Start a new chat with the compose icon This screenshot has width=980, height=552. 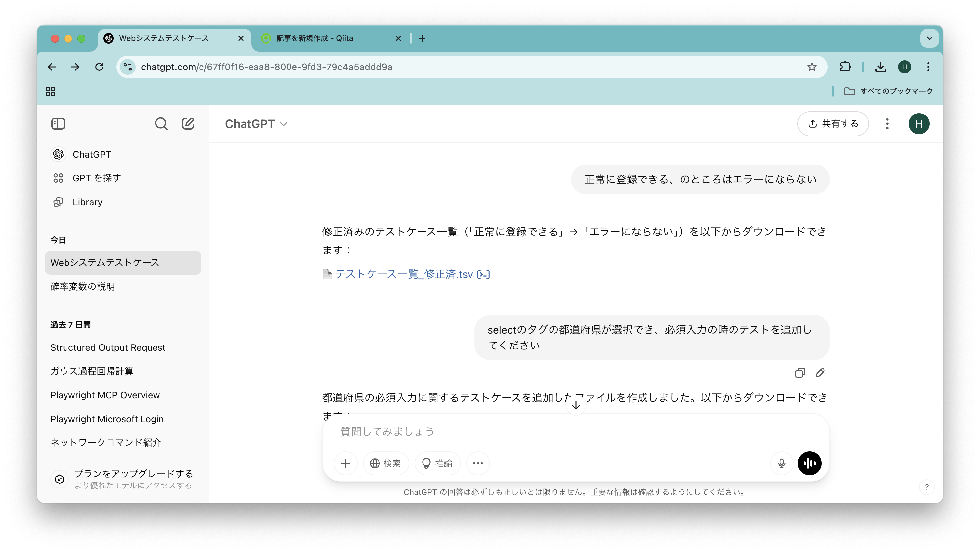click(x=188, y=124)
